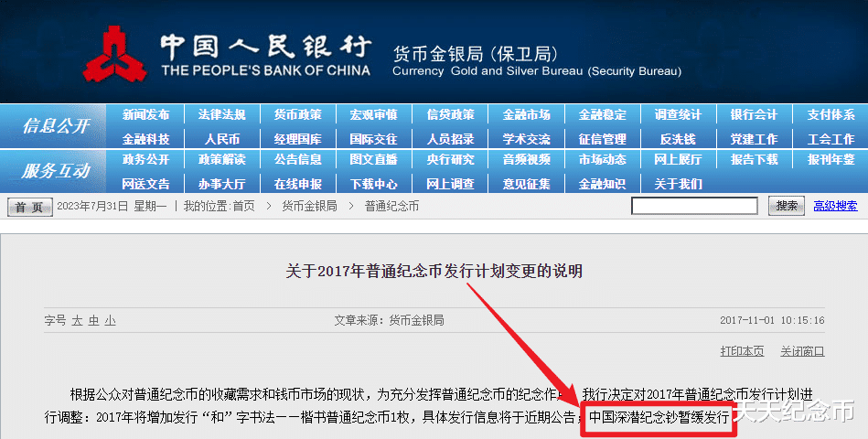Go to 首页 in breadcrumb
Viewport: 868px width, 439px height.
coord(243,207)
